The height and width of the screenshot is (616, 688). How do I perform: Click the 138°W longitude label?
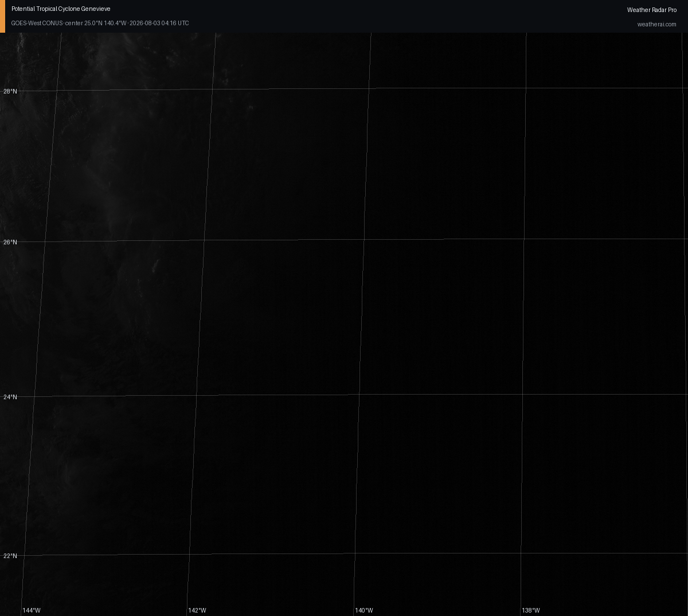click(531, 610)
